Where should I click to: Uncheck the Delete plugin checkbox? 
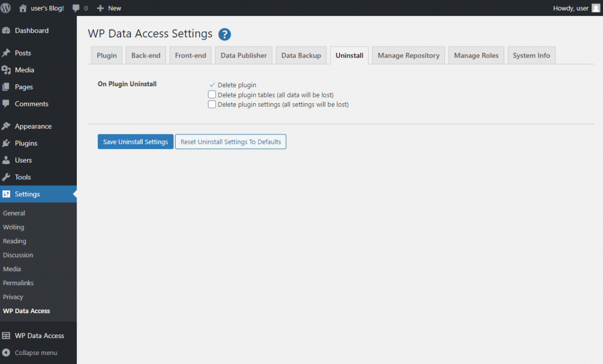point(212,85)
